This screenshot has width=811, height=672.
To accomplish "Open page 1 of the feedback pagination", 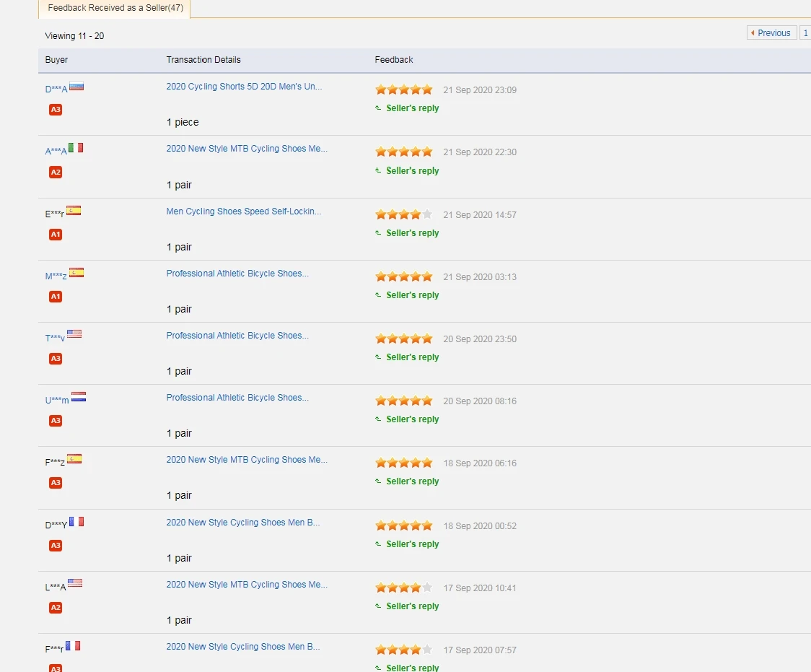I will pyautogui.click(x=805, y=33).
